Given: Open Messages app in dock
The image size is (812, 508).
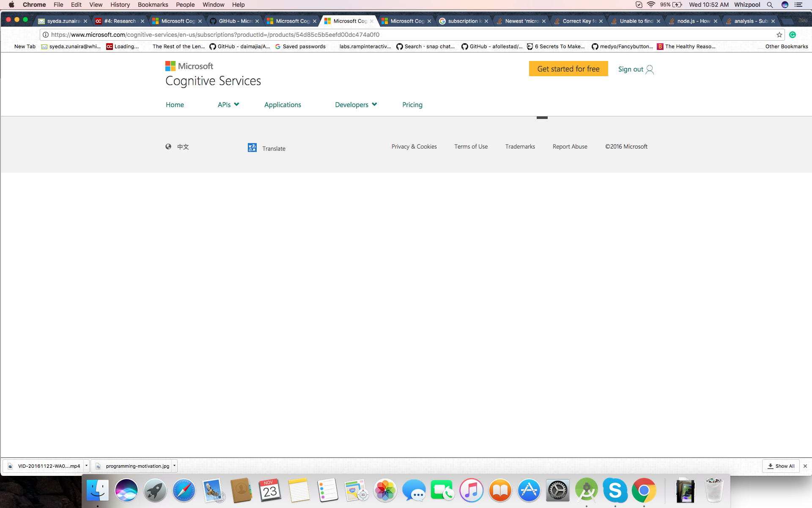Looking at the screenshot, I should pyautogui.click(x=414, y=491).
